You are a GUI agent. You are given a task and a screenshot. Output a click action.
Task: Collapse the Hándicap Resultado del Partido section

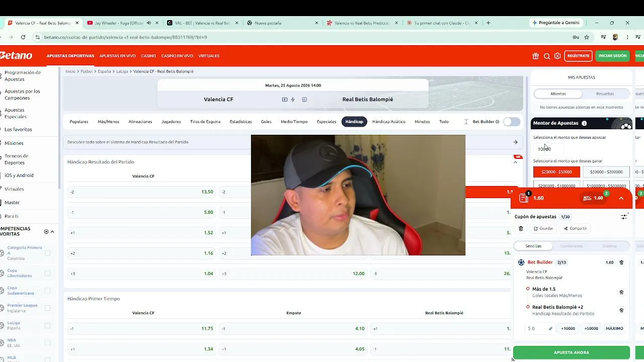(515, 162)
